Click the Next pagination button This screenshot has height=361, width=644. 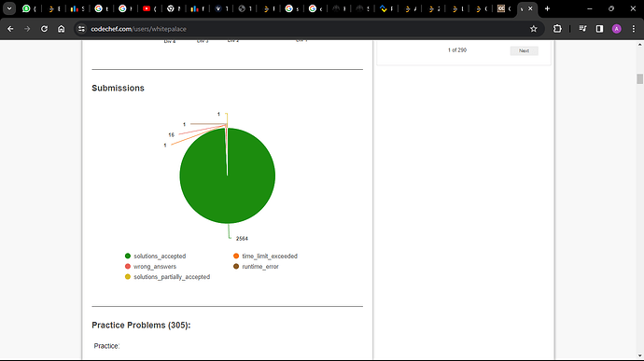click(x=525, y=50)
